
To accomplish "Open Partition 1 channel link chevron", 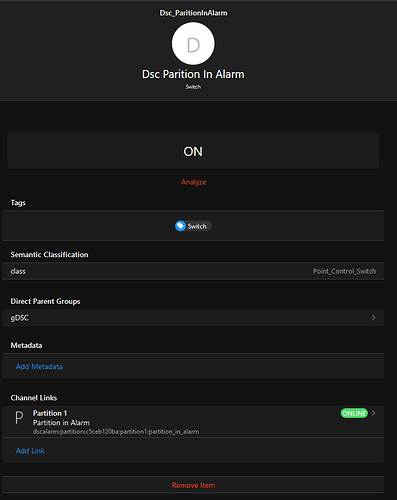I will click(x=373, y=413).
